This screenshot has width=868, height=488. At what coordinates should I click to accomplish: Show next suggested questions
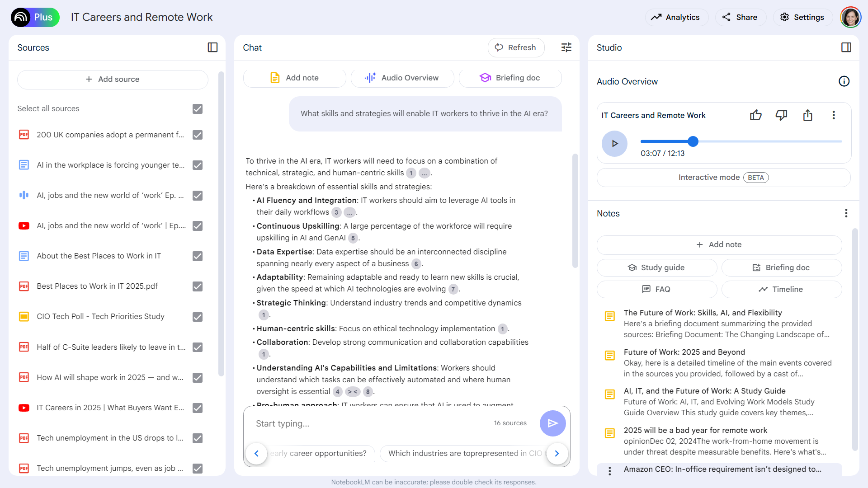557,453
